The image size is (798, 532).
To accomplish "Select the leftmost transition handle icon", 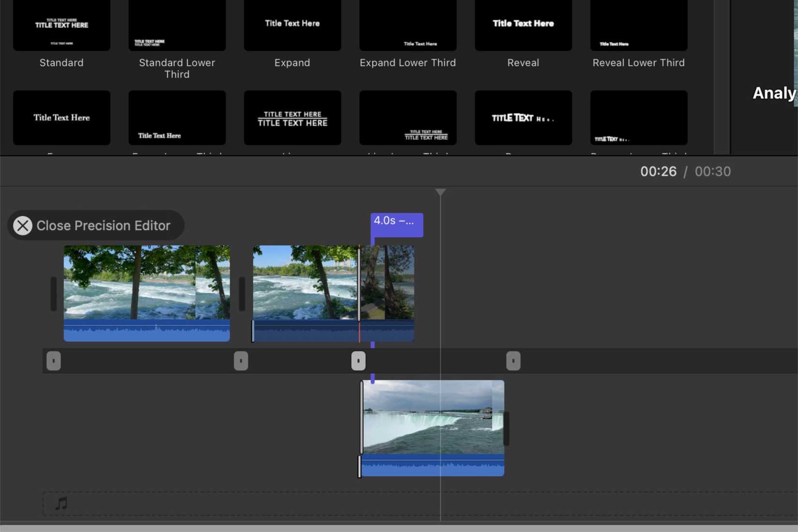I will (53, 360).
